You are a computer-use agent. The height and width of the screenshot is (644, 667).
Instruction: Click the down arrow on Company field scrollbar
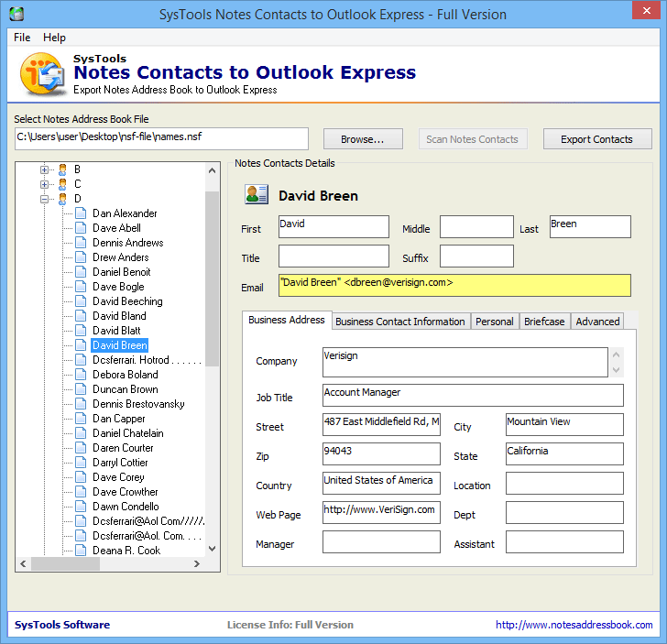616,370
